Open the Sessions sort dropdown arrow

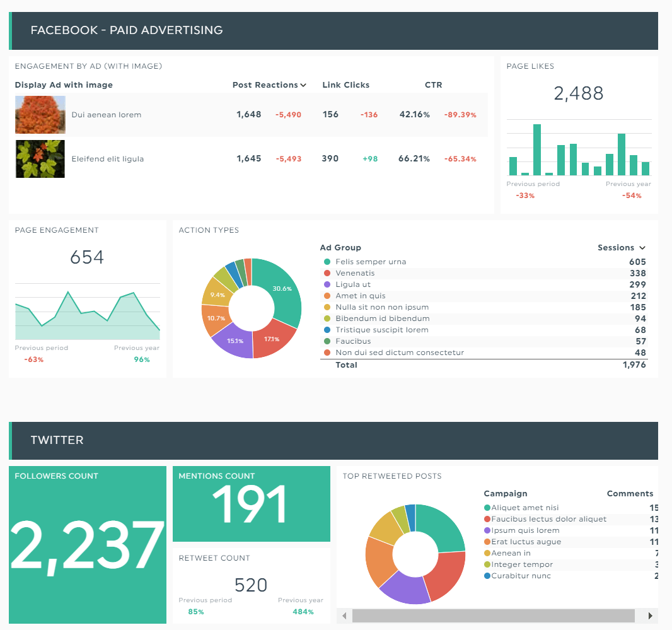pyautogui.click(x=642, y=247)
